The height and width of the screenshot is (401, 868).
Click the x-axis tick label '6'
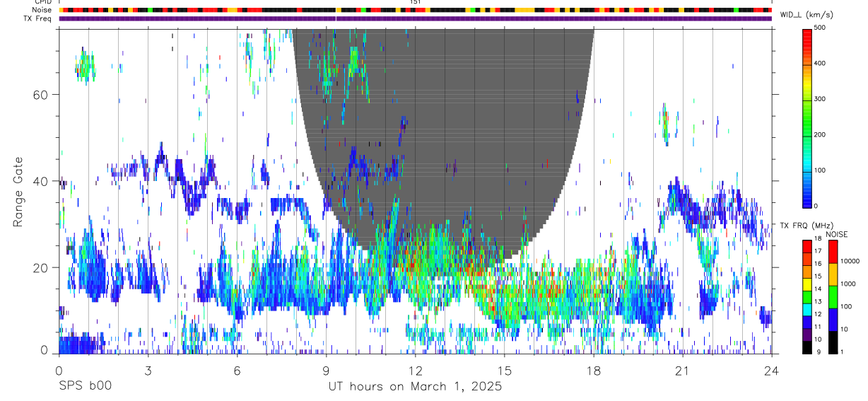237,370
